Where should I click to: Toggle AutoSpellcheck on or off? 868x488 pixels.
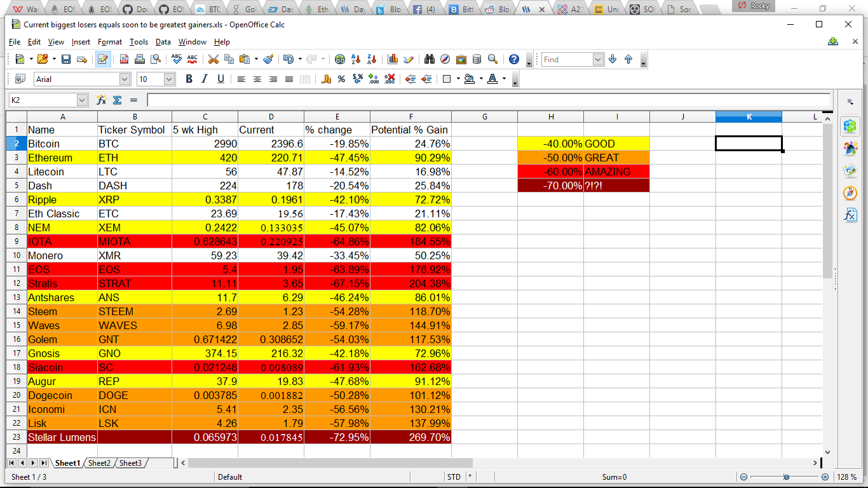pos(193,59)
